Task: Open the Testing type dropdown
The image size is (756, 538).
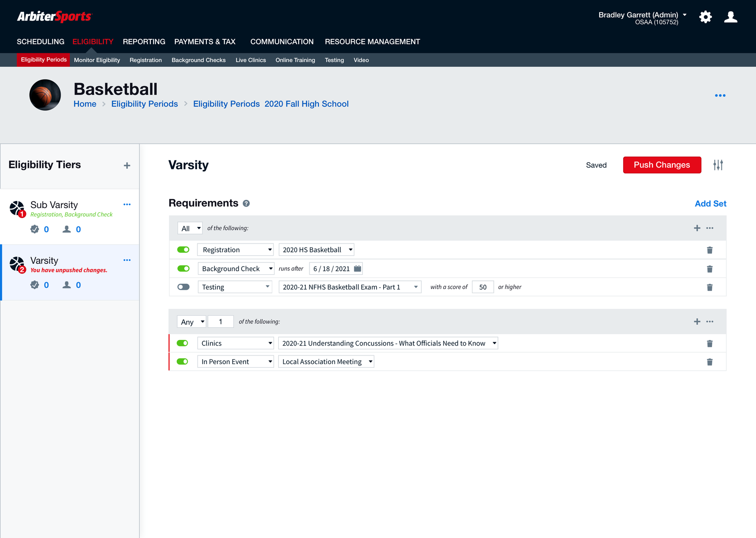Action: click(235, 287)
